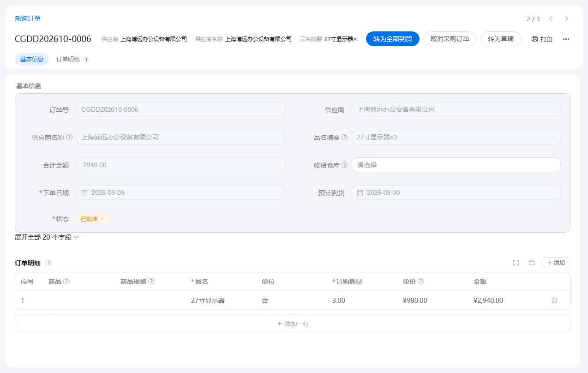This screenshot has height=373, width=588.
Task: Click the 2 / 3 record counter
Action: point(533,19)
